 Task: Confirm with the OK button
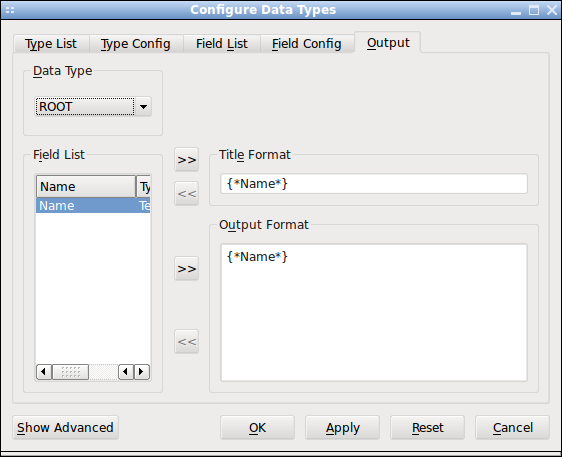point(257,428)
